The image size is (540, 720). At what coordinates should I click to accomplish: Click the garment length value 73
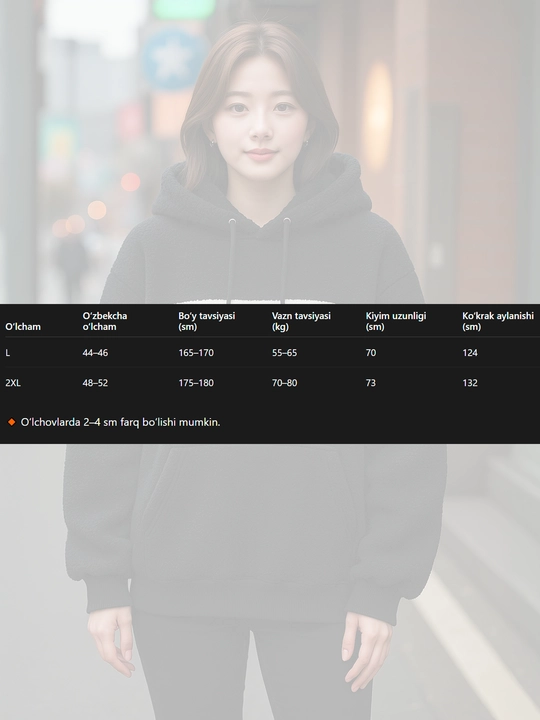tap(371, 383)
